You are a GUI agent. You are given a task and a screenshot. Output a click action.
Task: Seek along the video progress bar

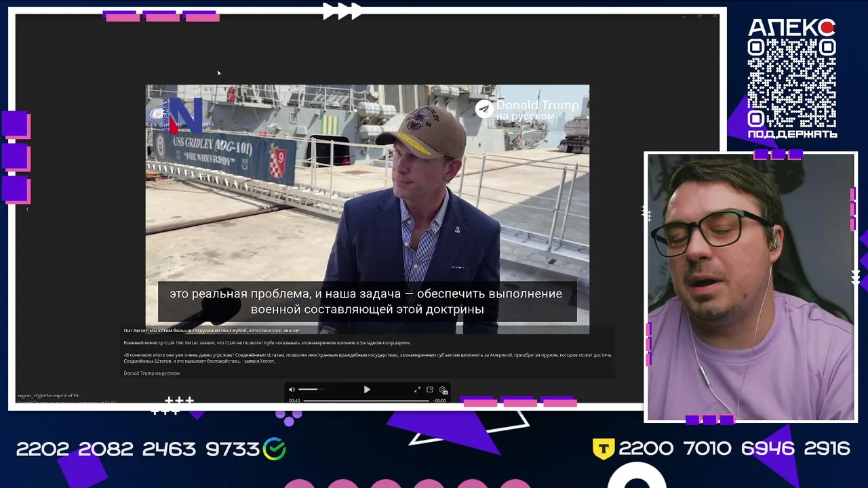[x=366, y=401]
